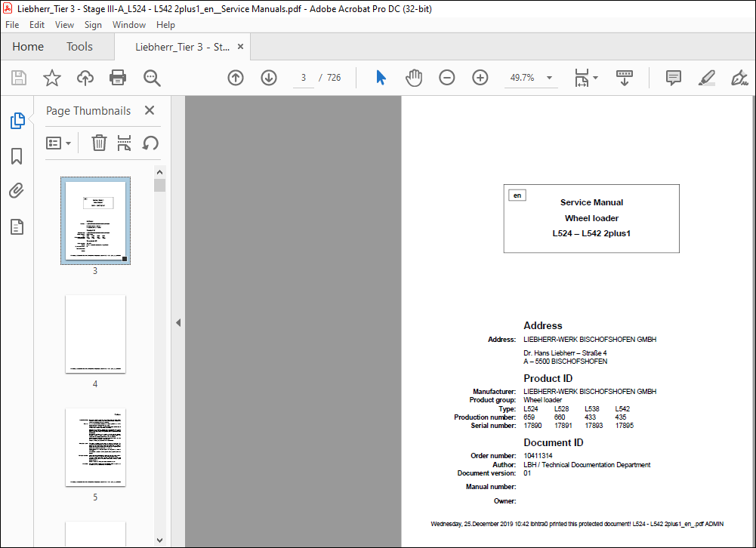Open the document content panel icon

point(17,226)
